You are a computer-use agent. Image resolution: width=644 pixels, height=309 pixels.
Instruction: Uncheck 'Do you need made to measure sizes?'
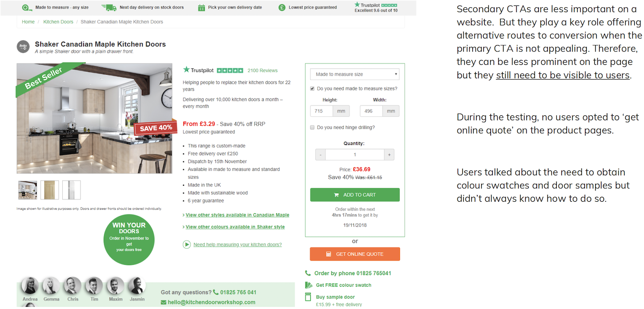pyautogui.click(x=312, y=89)
